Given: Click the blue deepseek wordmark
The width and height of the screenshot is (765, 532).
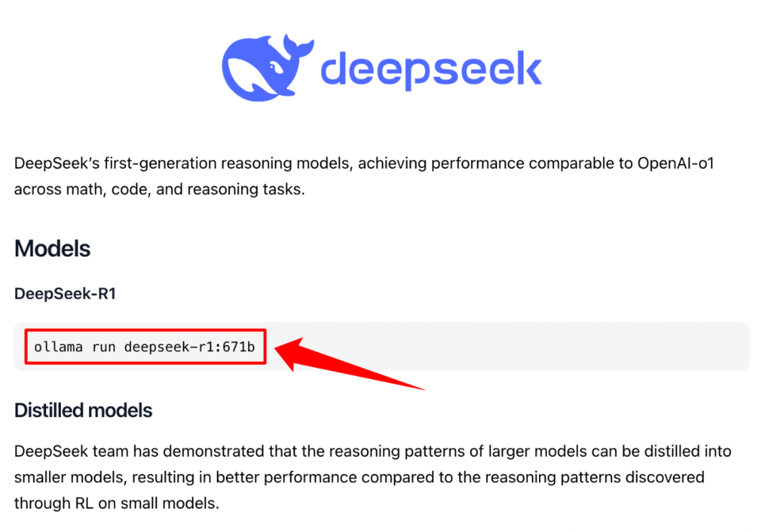Looking at the screenshot, I should tap(431, 70).
